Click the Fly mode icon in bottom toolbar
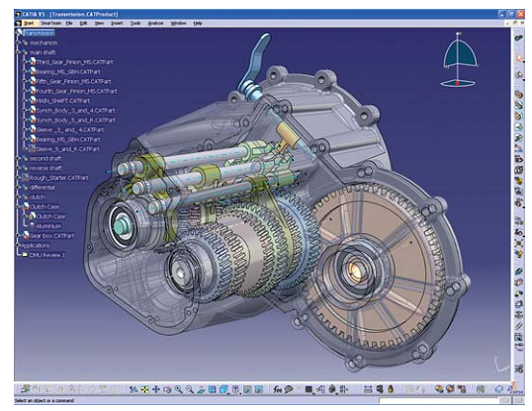Image resolution: width=532 pixels, height=411 pixels. (133, 389)
